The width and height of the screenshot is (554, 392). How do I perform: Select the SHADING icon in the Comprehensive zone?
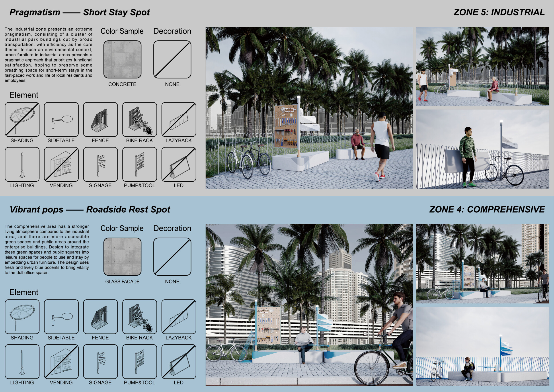pyautogui.click(x=22, y=317)
